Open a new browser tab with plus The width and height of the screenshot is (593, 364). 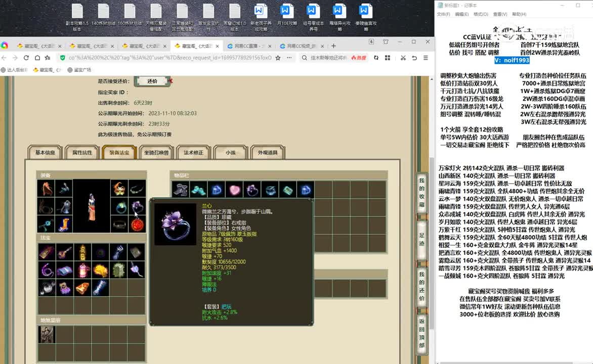[x=333, y=46]
